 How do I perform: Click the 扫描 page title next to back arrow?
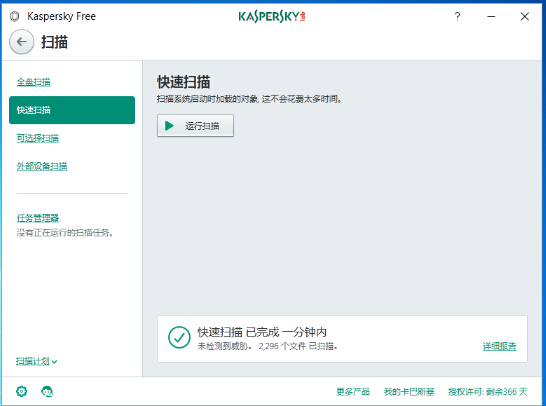click(54, 42)
